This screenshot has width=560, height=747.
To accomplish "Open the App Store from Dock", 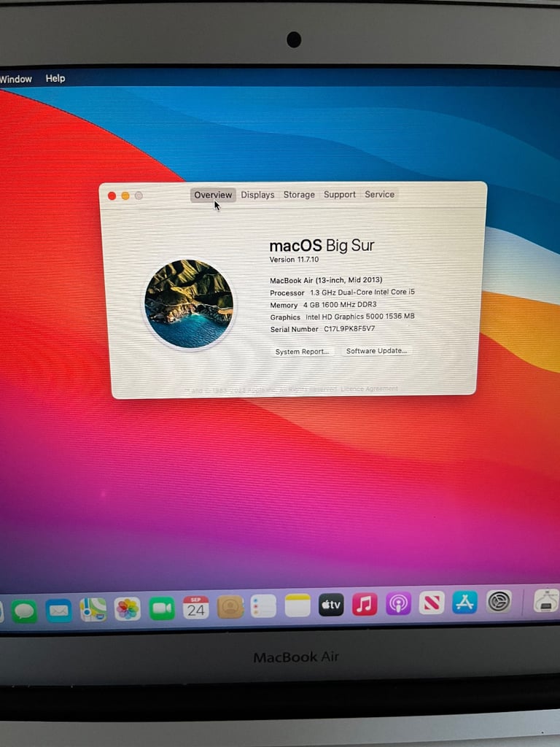I will click(464, 602).
